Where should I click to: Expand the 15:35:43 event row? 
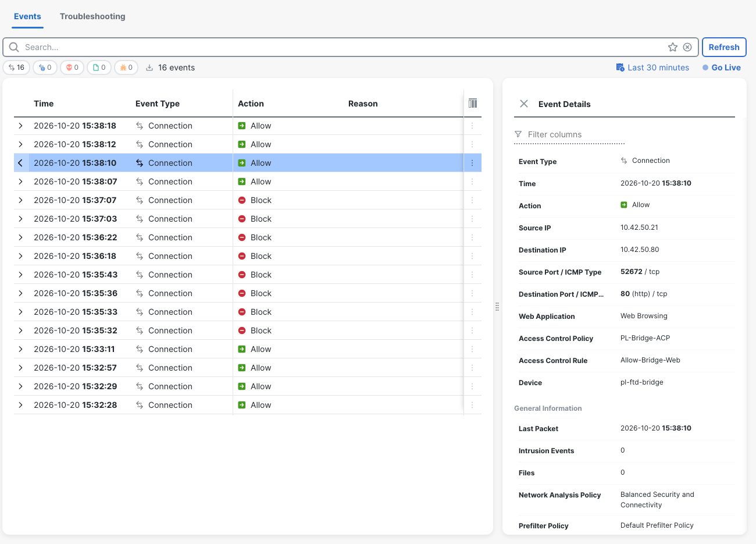(20, 275)
